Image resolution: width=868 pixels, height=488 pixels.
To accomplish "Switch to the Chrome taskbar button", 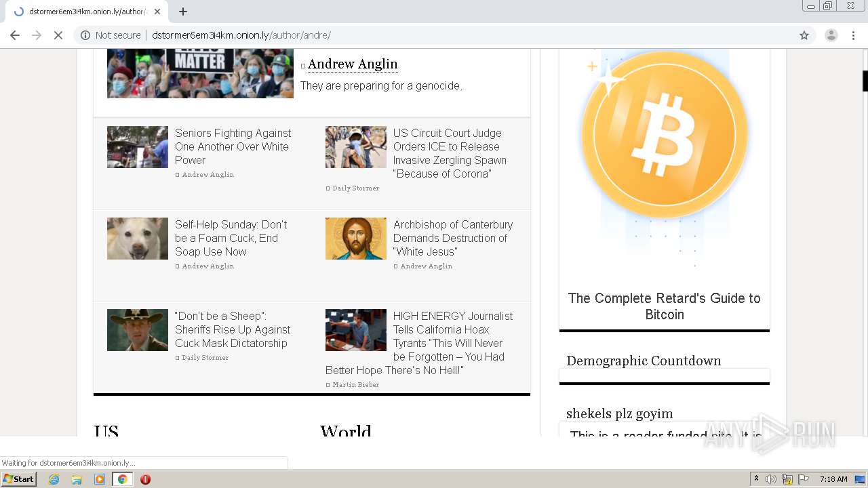I will [122, 479].
